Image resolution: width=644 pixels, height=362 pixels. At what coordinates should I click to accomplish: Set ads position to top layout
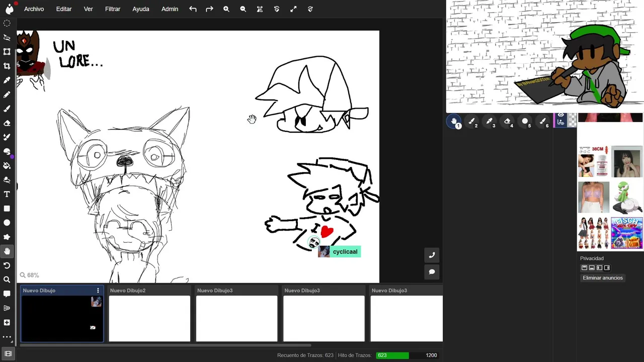click(584, 268)
